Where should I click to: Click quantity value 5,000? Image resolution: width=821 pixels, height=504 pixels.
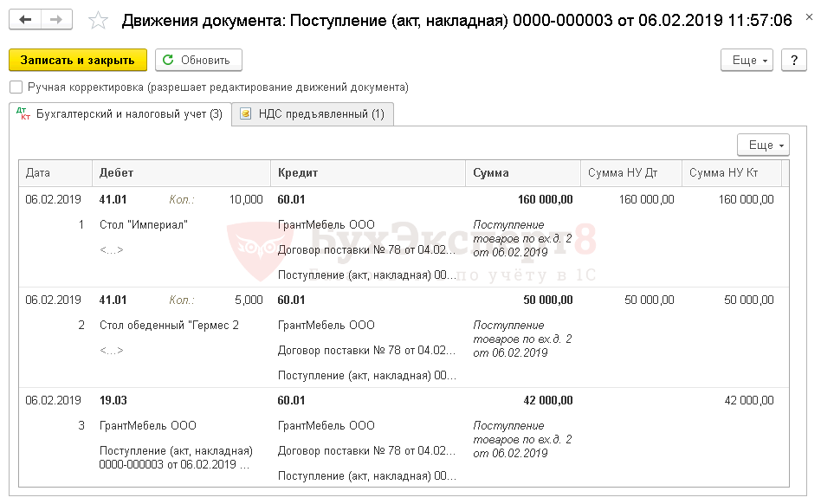pos(249,300)
